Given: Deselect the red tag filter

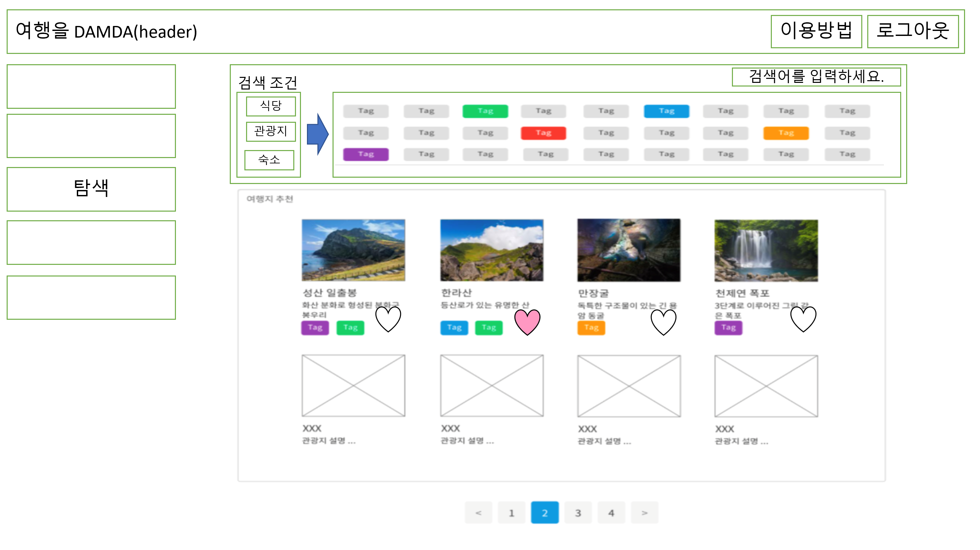Looking at the screenshot, I should [x=543, y=133].
